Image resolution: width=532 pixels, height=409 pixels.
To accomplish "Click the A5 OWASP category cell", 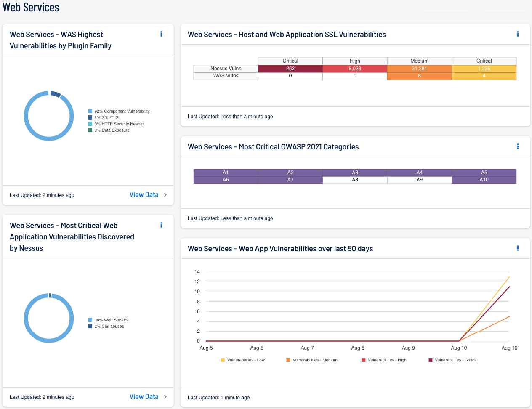I will (x=484, y=173).
